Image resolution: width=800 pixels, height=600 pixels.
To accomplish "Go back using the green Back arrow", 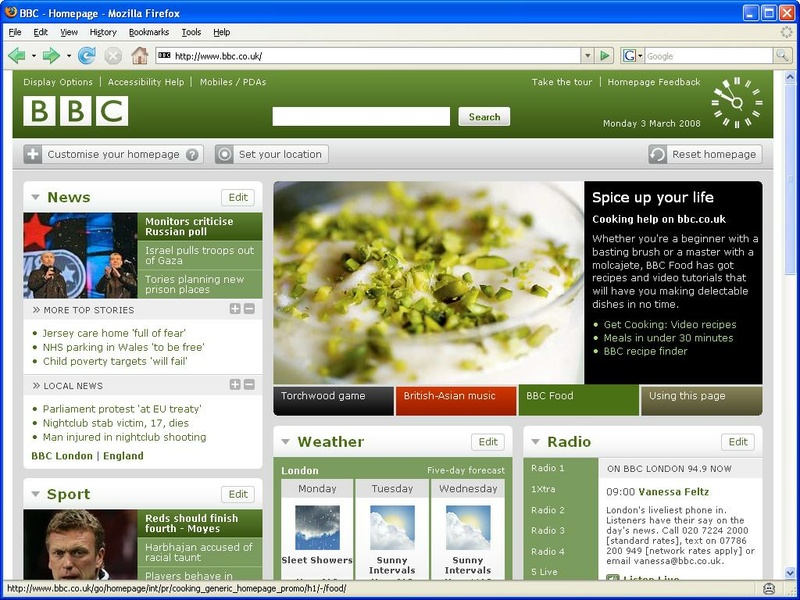I will (x=17, y=56).
